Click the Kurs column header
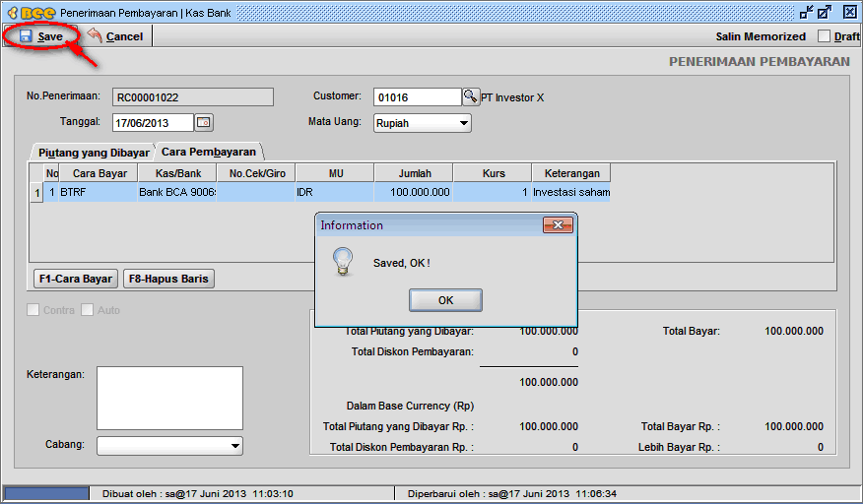This screenshot has width=863, height=504. click(x=493, y=173)
